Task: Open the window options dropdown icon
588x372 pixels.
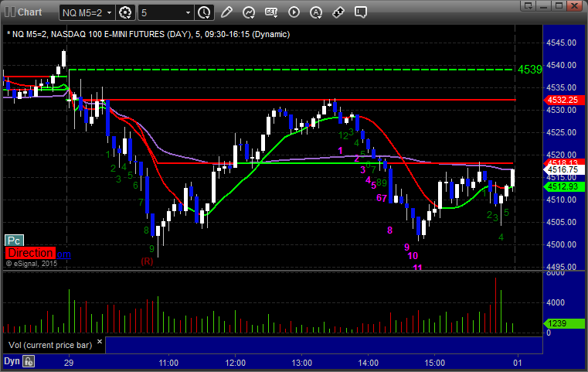Action: pyautogui.click(x=529, y=5)
